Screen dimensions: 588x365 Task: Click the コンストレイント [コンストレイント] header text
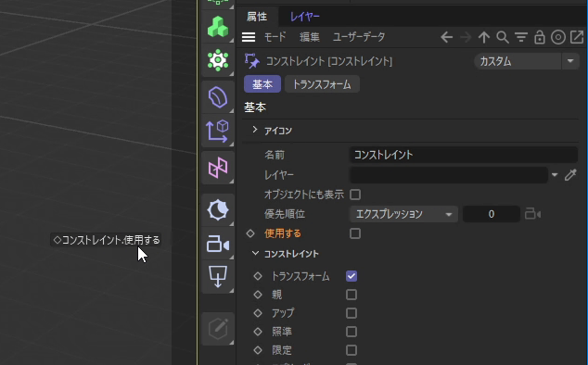(x=329, y=61)
